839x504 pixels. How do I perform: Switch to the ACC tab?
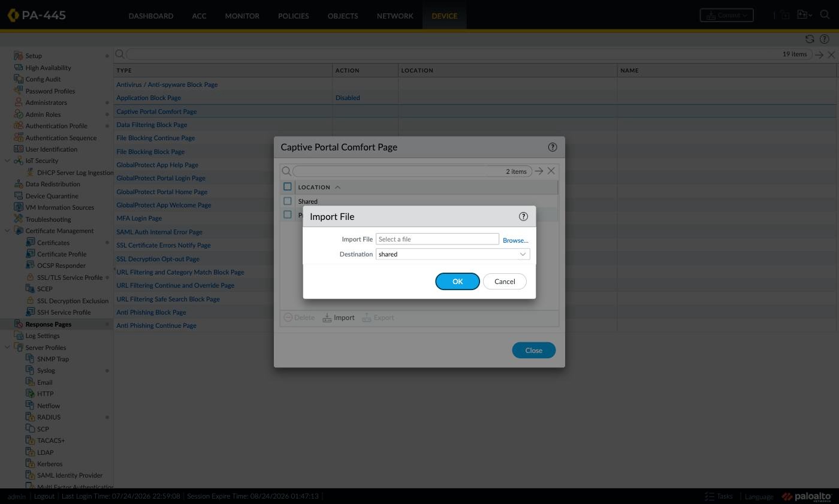(x=199, y=16)
